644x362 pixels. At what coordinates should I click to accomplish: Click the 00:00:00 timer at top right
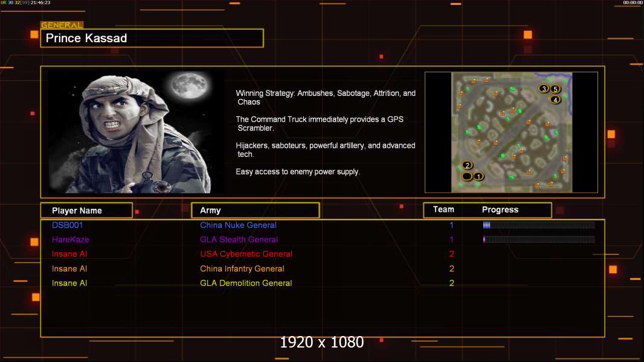coord(633,2)
